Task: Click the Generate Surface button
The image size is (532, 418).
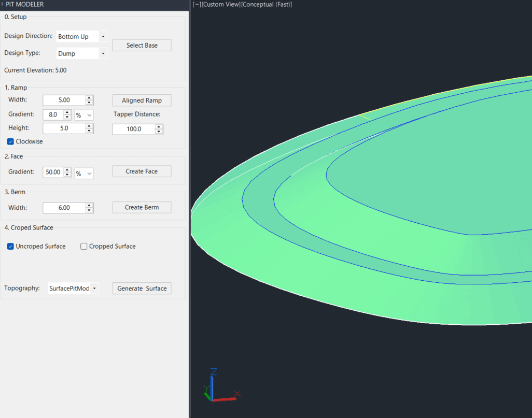Action: tap(142, 289)
